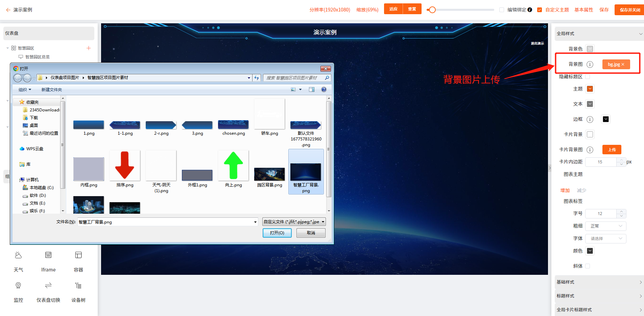The height and width of the screenshot is (316, 644).
Task: Select the 设备树 device tree icon
Action: point(78,286)
